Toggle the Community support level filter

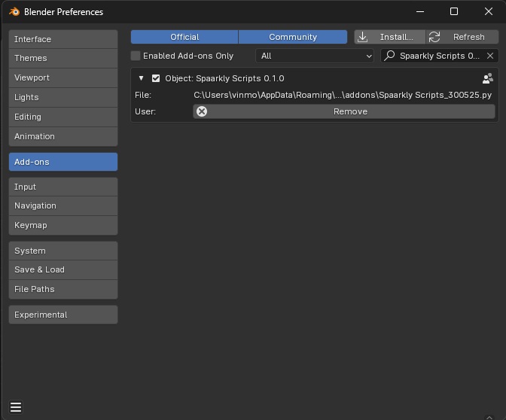(293, 37)
